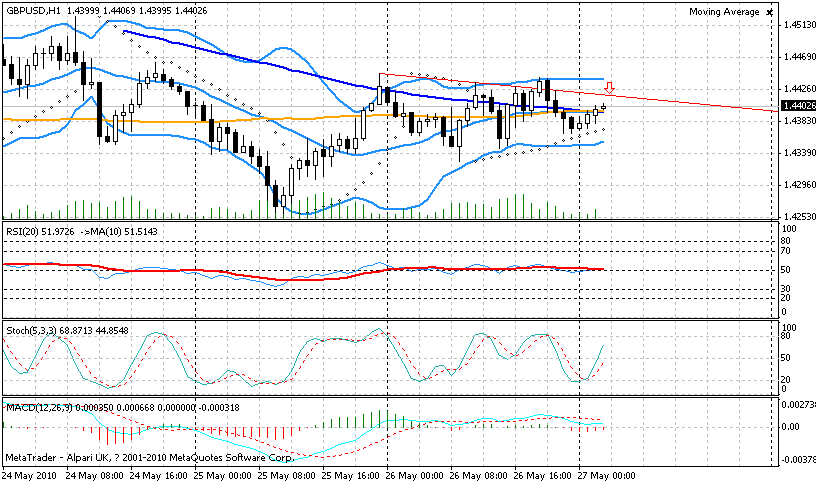816x483 pixels.
Task: Click the 1.43830 price scale value
Action: tap(799, 121)
